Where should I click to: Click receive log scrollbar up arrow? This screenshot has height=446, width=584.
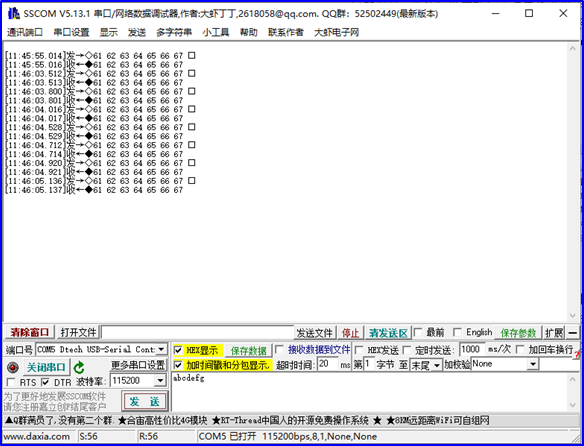(572, 49)
